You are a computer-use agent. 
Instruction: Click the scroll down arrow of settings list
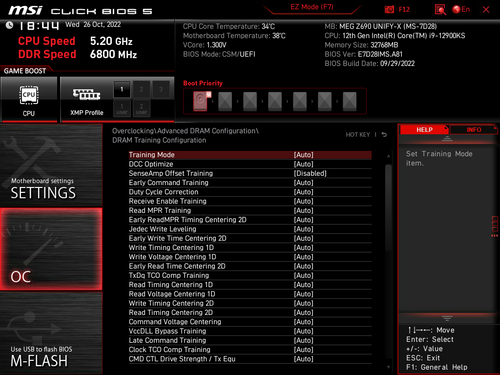pos(388,367)
